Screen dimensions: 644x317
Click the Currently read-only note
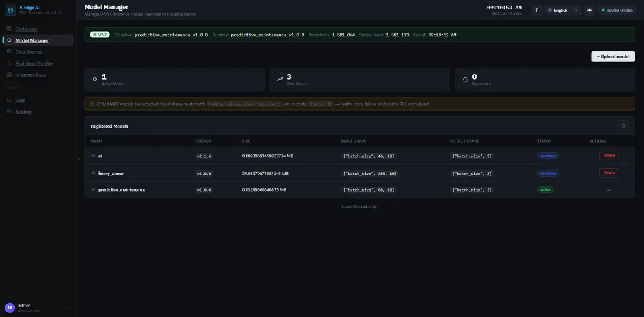point(359,206)
